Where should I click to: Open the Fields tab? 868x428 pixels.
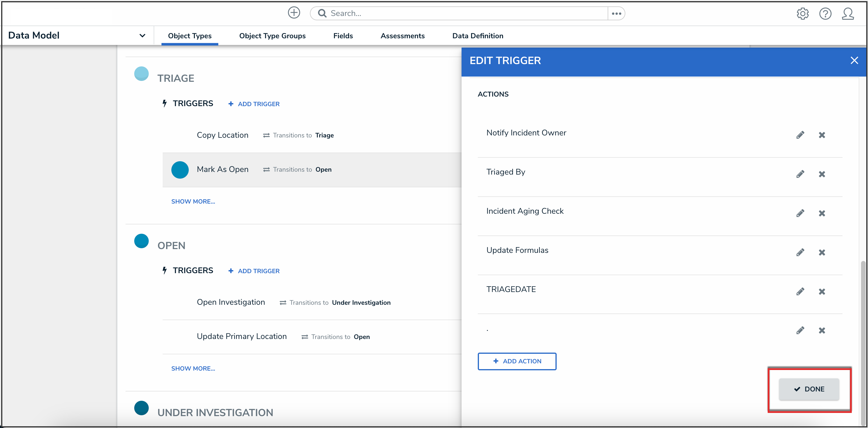click(343, 36)
